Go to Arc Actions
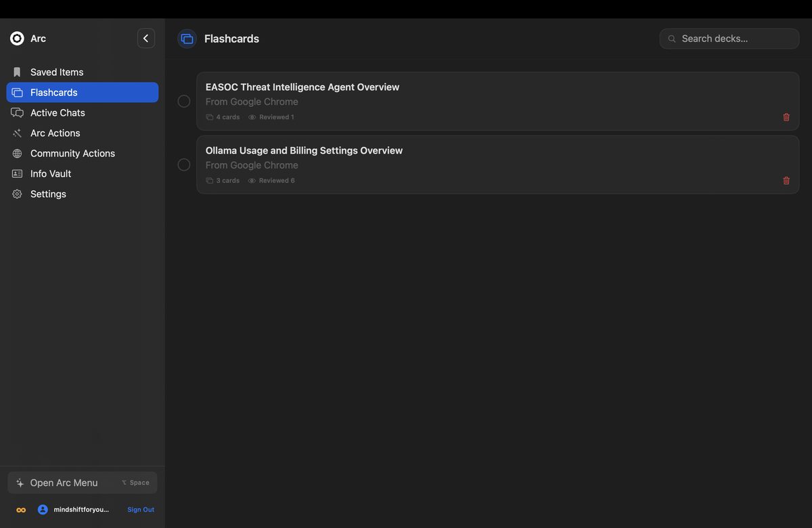This screenshot has width=812, height=528. point(83,133)
